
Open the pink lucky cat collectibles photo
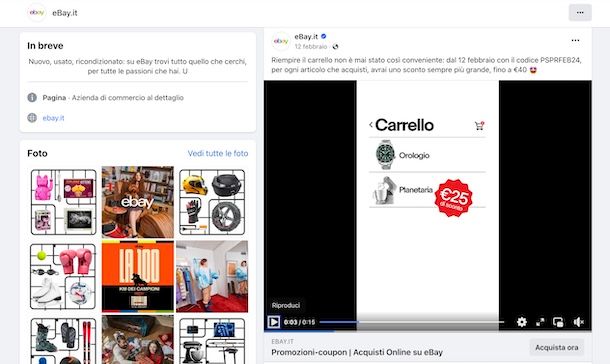coord(63,202)
